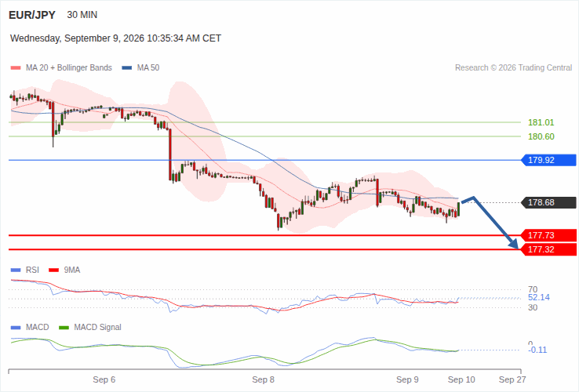The image size is (579, 392).
Task: Click the Trading Central research credit
Action: click(x=513, y=68)
